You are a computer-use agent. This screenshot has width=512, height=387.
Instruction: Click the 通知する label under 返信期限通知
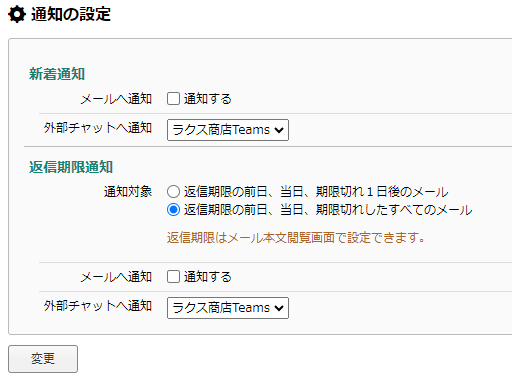tap(207, 277)
